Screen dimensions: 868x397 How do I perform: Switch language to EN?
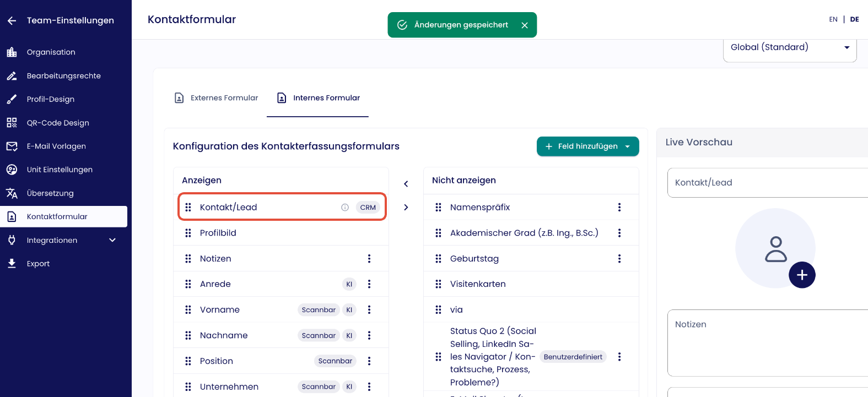tap(833, 19)
